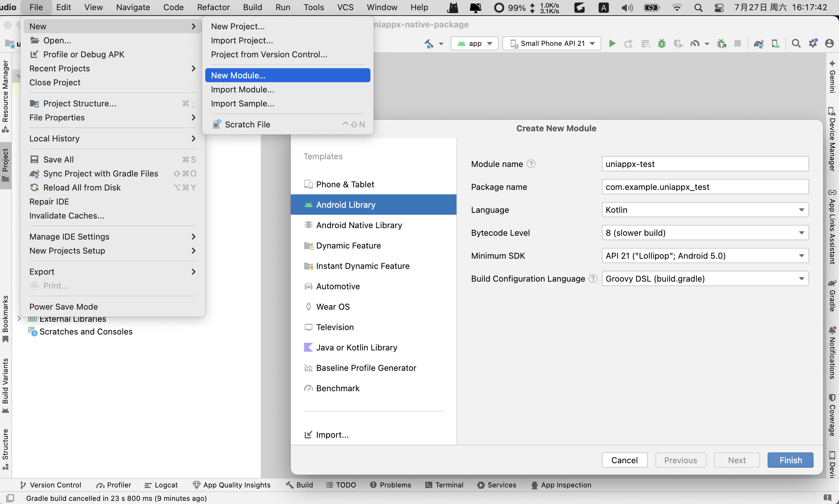This screenshot has height=504, width=839.
Task: Select Scratch File menu item
Action: click(x=288, y=124)
